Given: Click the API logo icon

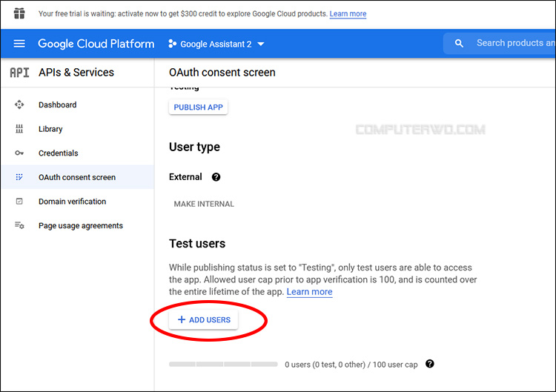Looking at the screenshot, I should [19, 73].
